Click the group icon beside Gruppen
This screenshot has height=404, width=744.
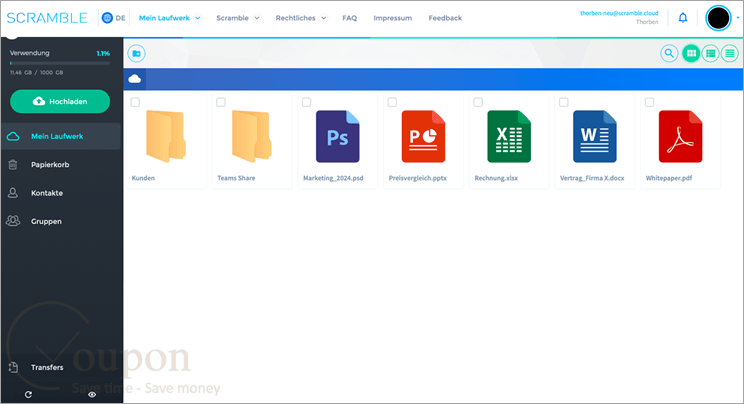click(x=13, y=221)
